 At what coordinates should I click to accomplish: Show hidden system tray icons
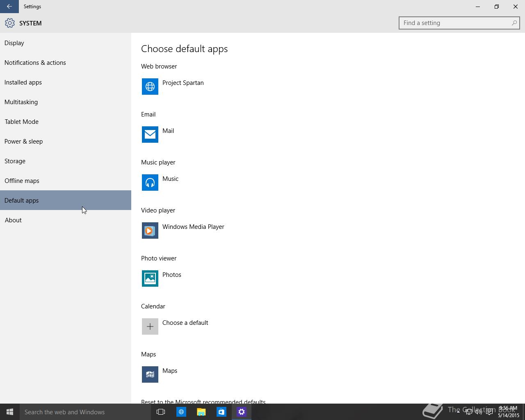(458, 412)
